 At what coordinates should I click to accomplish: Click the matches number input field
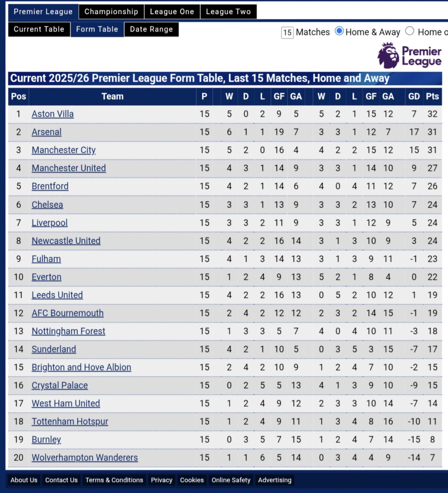pos(287,31)
